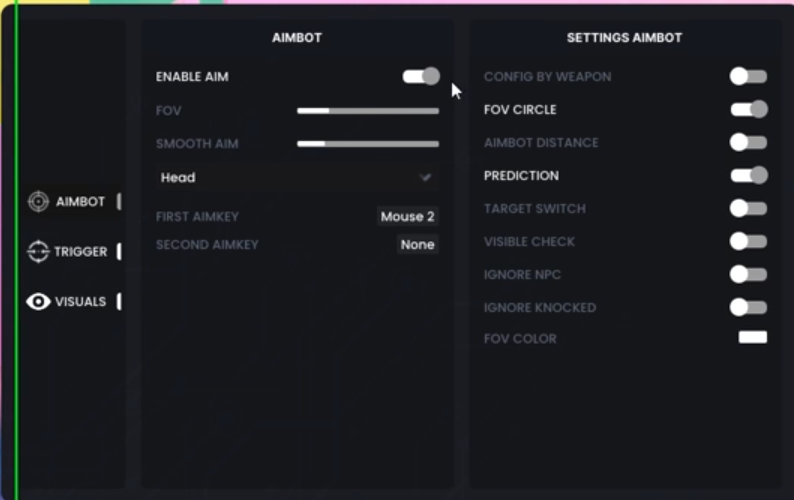This screenshot has height=500, width=794.
Task: Enable the Config By Weapon switch
Action: [748, 76]
